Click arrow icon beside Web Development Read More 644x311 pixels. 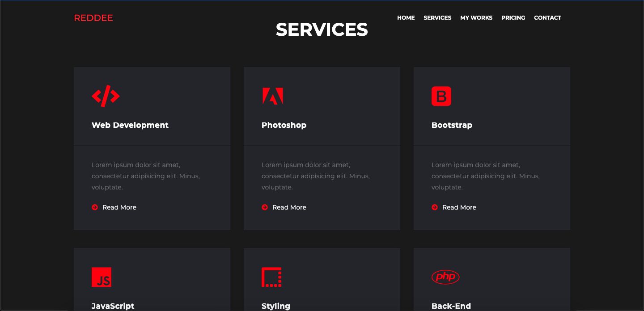pos(95,207)
